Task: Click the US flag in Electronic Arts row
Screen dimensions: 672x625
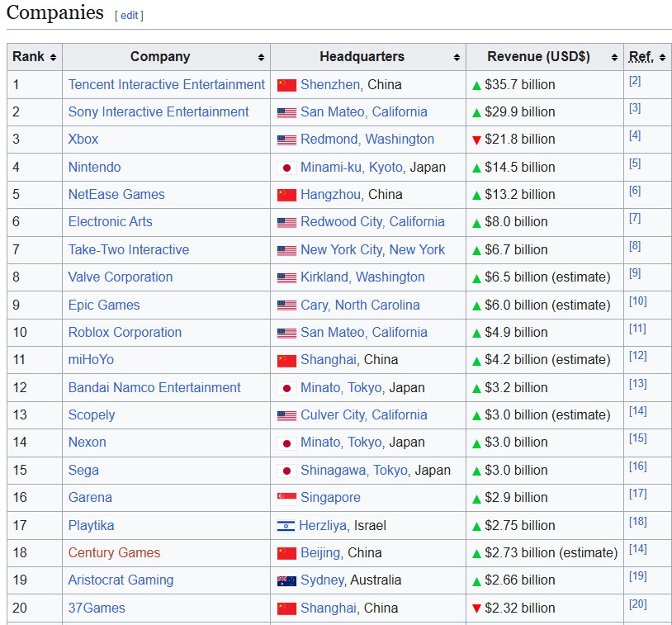Action: coord(286,222)
